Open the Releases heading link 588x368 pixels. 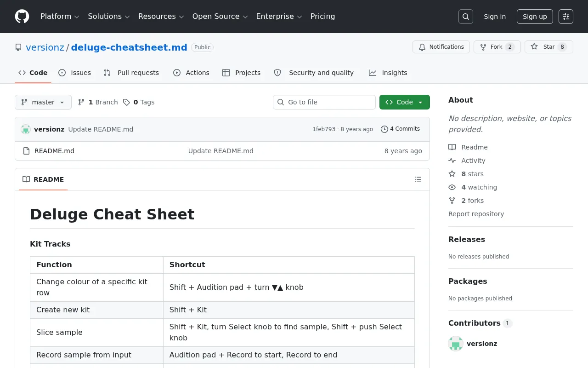(x=467, y=239)
